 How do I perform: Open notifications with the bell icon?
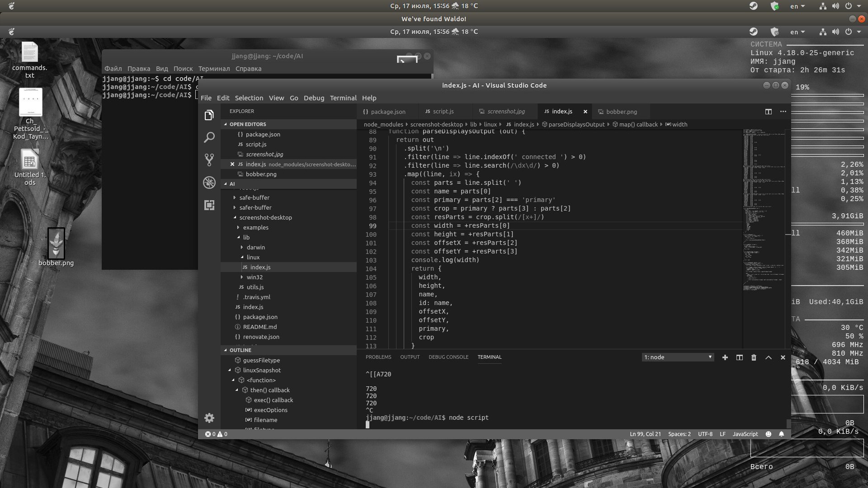[x=782, y=434]
